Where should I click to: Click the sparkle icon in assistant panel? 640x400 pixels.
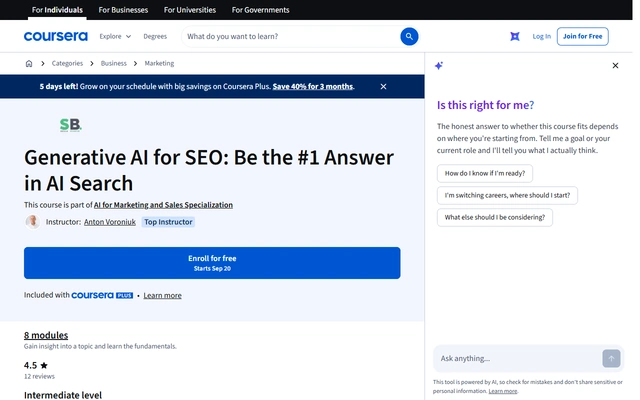point(439,65)
